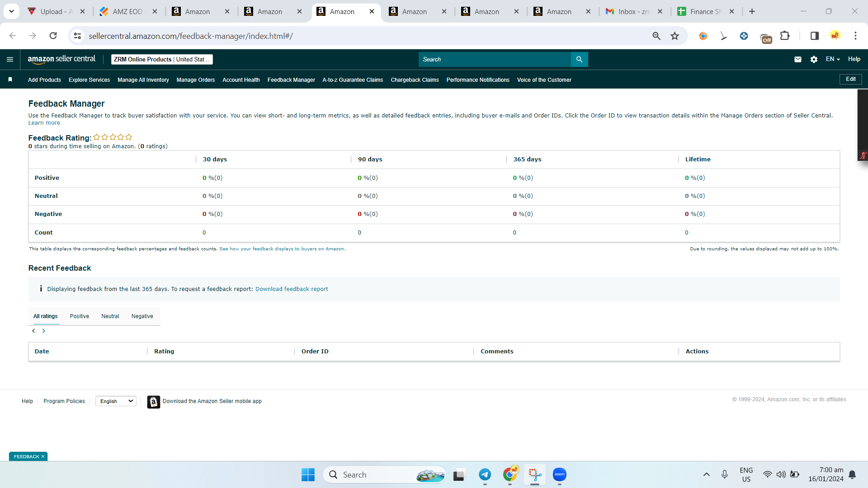Image resolution: width=868 pixels, height=488 pixels.
Task: Switch to the Finance Sheets browser tab
Action: 706,12
